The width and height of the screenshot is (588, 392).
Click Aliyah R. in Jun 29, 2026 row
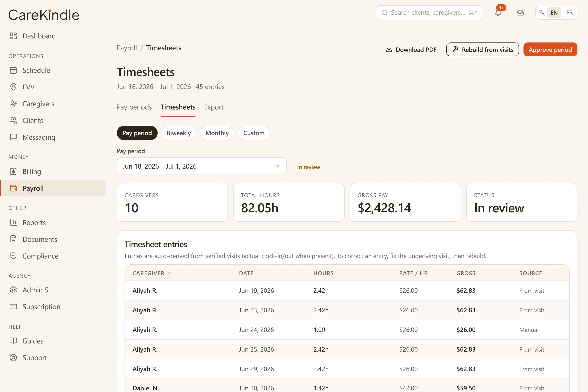pyautogui.click(x=145, y=369)
